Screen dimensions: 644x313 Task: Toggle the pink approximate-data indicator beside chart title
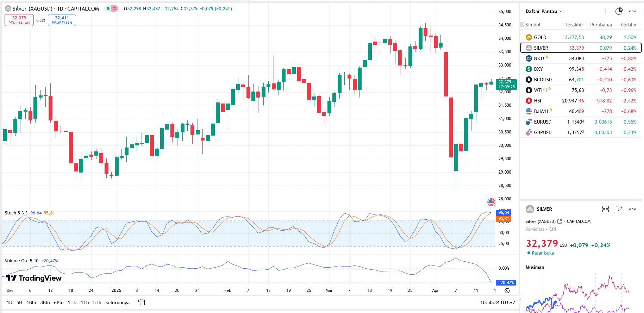pos(115,8)
